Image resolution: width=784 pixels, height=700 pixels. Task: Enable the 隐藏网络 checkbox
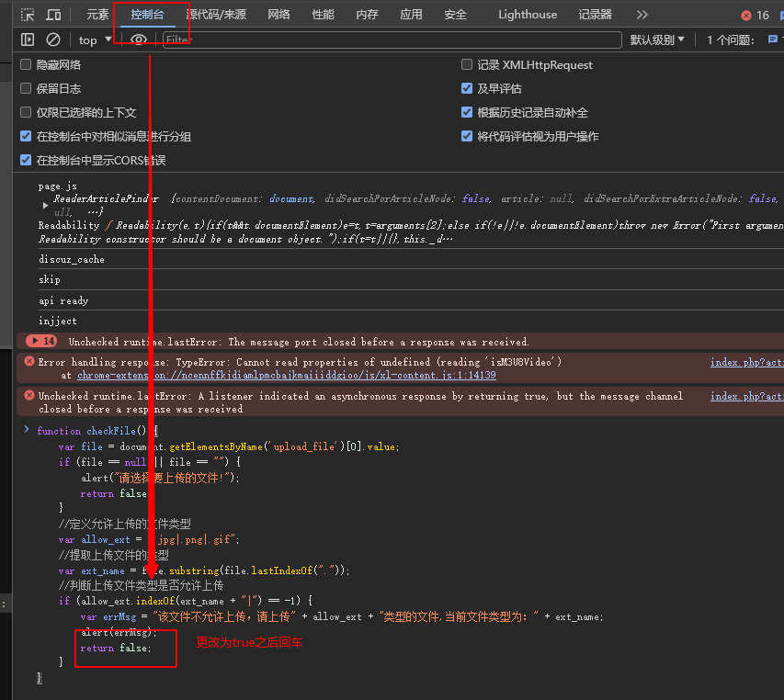[25, 64]
